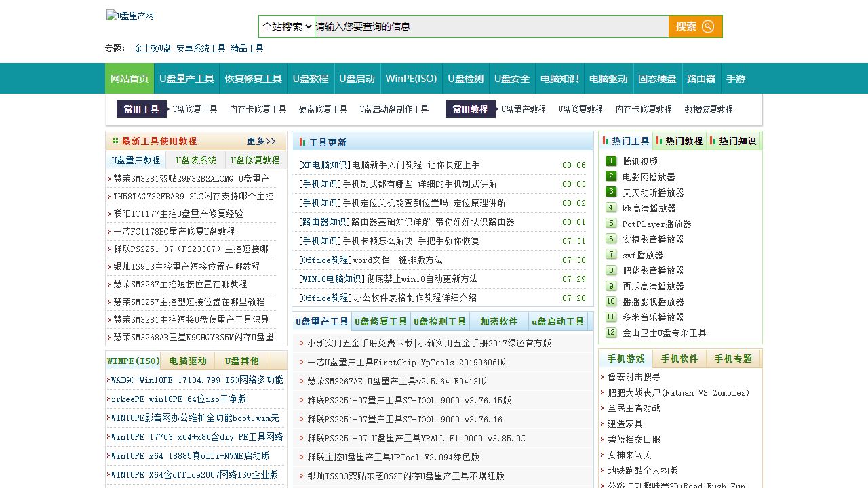Open the U盘量产工具 navigation item

pyautogui.click(x=187, y=79)
